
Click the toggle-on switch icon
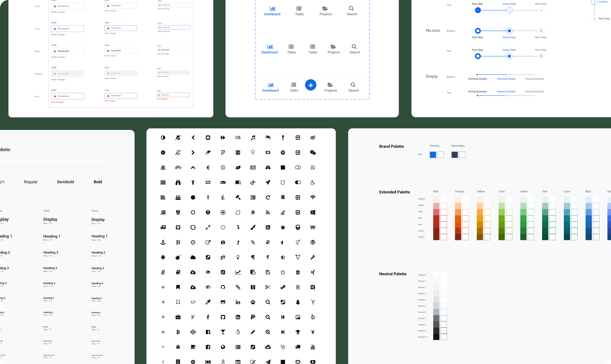(x=298, y=182)
